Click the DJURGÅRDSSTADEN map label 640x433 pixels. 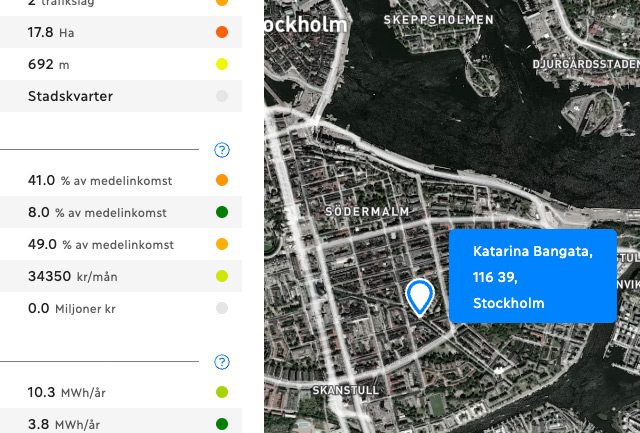586,64
